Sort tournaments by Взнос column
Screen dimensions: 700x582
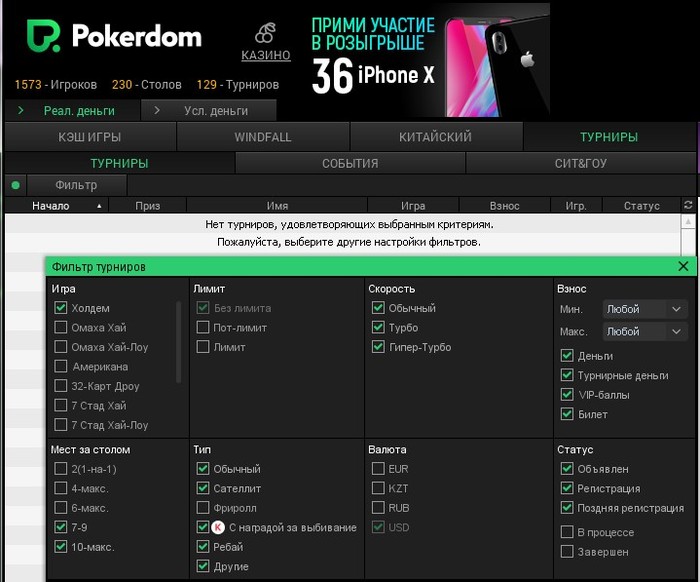pos(504,206)
